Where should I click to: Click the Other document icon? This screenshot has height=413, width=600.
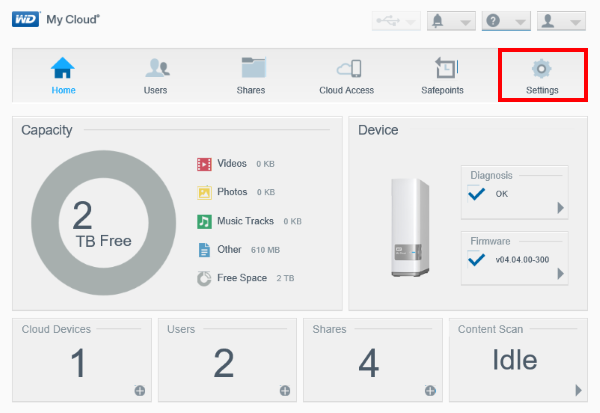(x=204, y=250)
